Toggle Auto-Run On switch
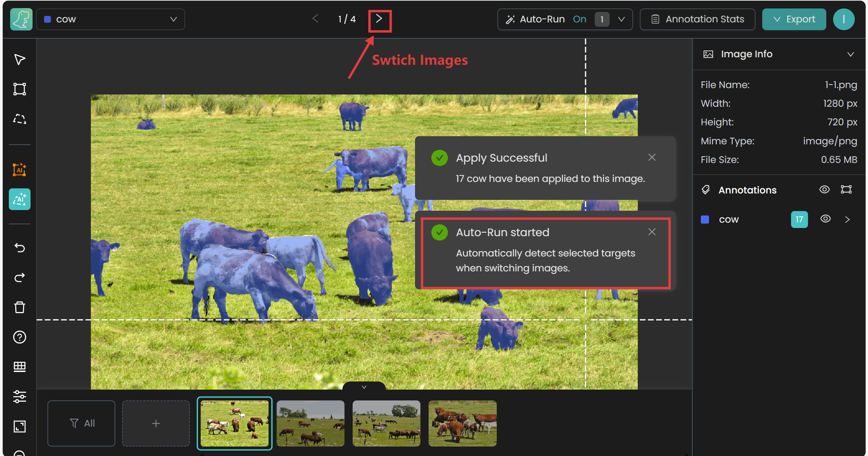Image resolution: width=868 pixels, height=456 pixels. click(579, 19)
